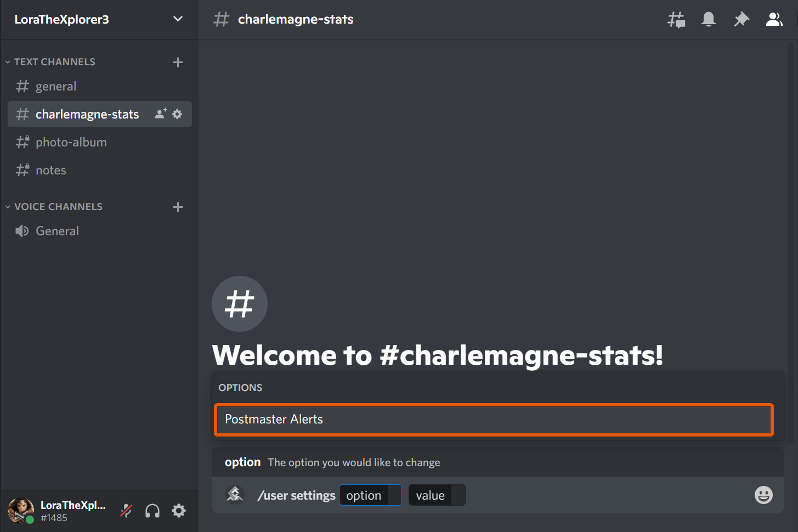
Task: Open the Threads panel icon
Action: point(676,20)
